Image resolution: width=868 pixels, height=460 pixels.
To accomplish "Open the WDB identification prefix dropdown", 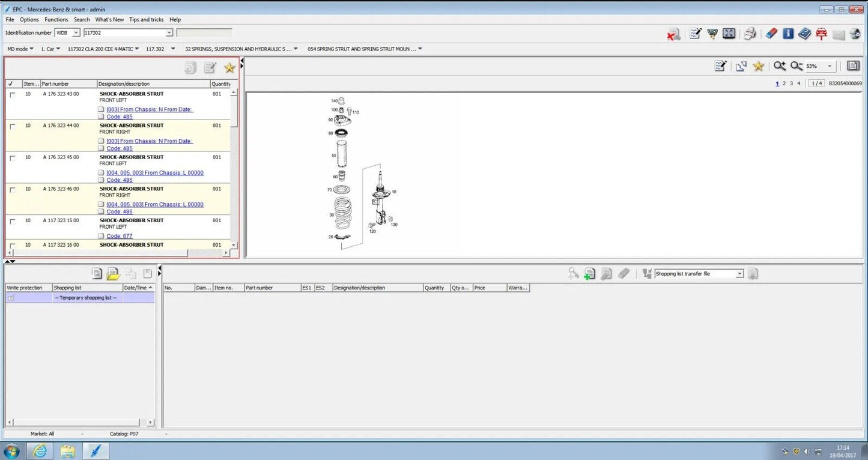I will [x=76, y=33].
